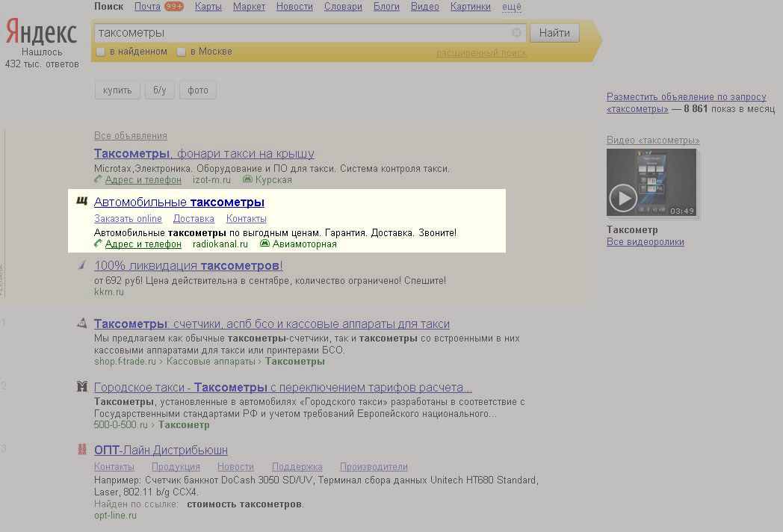
Task: Open Городское такси - Таксометры result
Action: pyautogui.click(x=282, y=387)
